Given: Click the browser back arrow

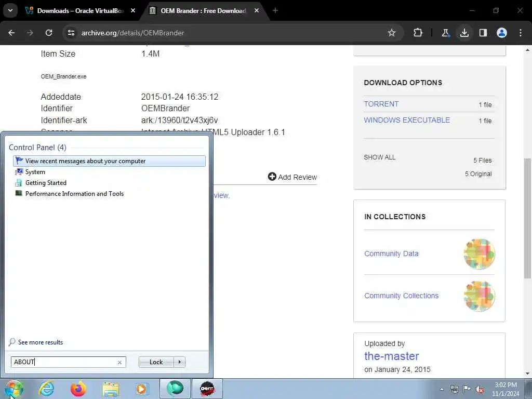Looking at the screenshot, I should click(x=11, y=33).
